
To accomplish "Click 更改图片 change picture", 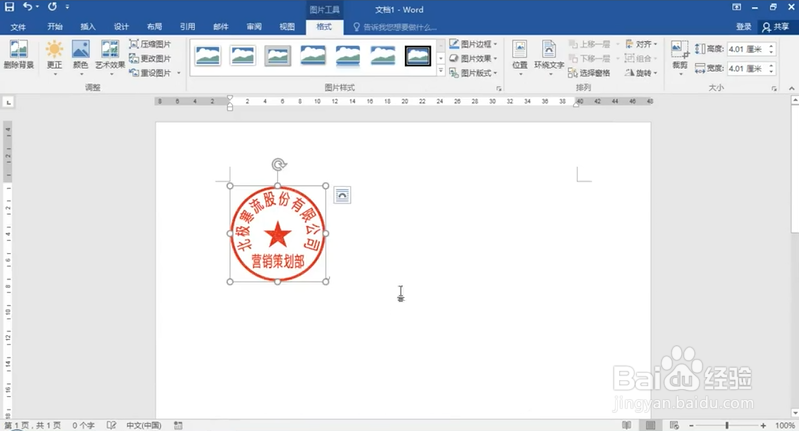I will coord(150,59).
